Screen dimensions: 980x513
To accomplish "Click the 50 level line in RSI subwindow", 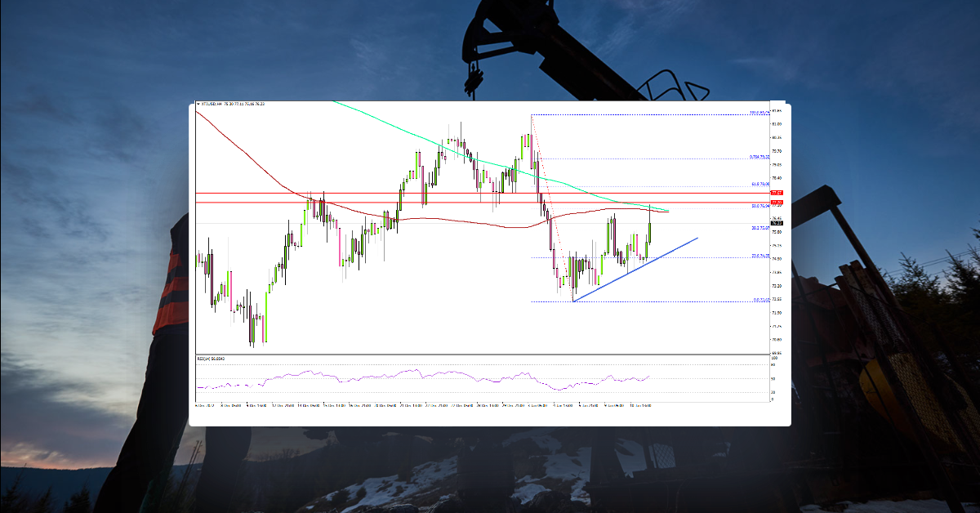I will coord(490,377).
